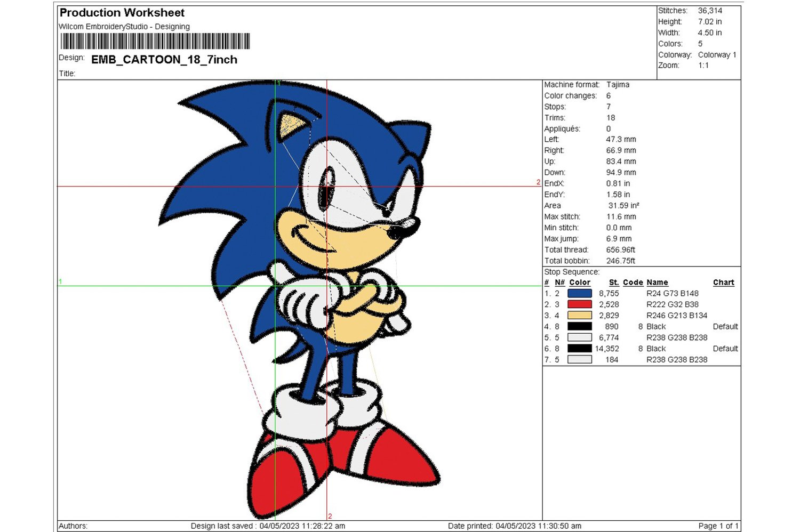Screen dimensions: 800x532
Task: Select the white swatch in the 184-stitch row
Action: point(580,360)
